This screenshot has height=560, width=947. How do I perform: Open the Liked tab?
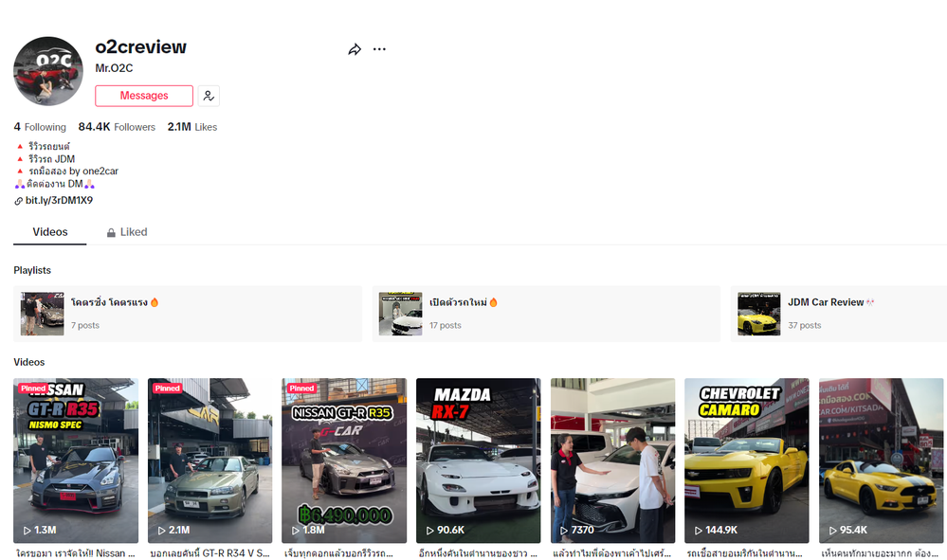pyautogui.click(x=134, y=231)
